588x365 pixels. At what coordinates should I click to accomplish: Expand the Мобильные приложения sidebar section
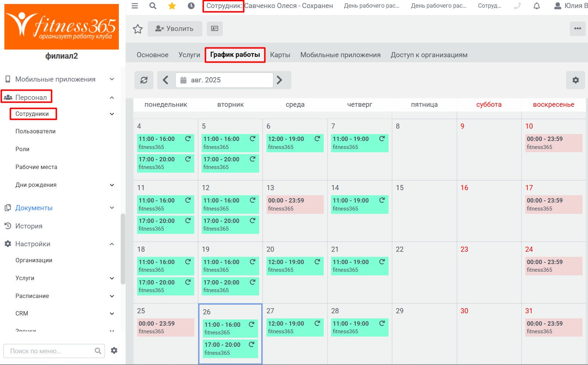pyautogui.click(x=112, y=79)
